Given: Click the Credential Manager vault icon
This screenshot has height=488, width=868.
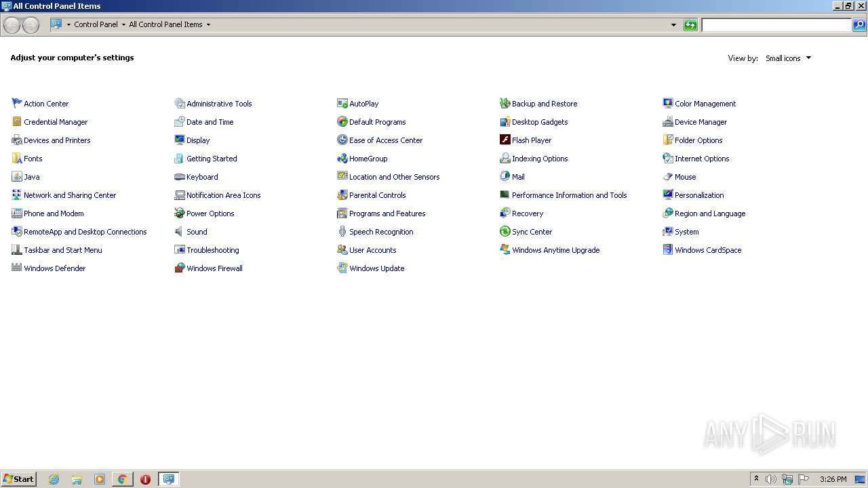Looking at the screenshot, I should point(17,121).
